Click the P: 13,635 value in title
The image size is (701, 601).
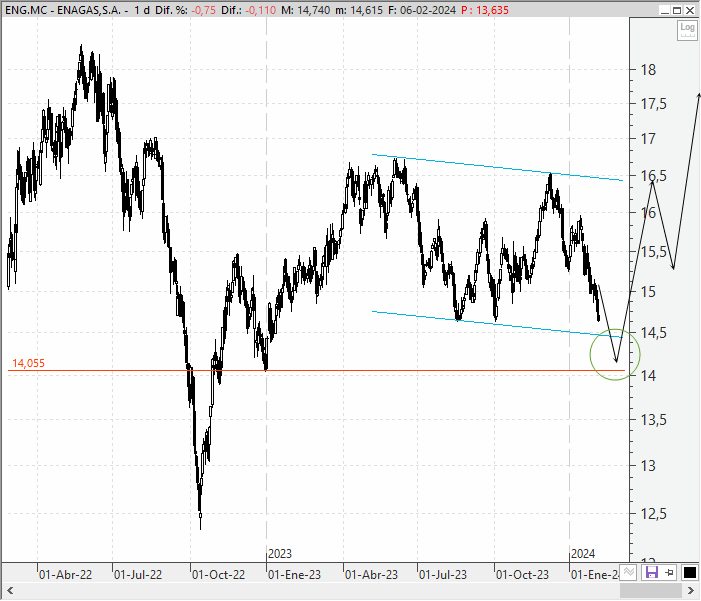485,10
